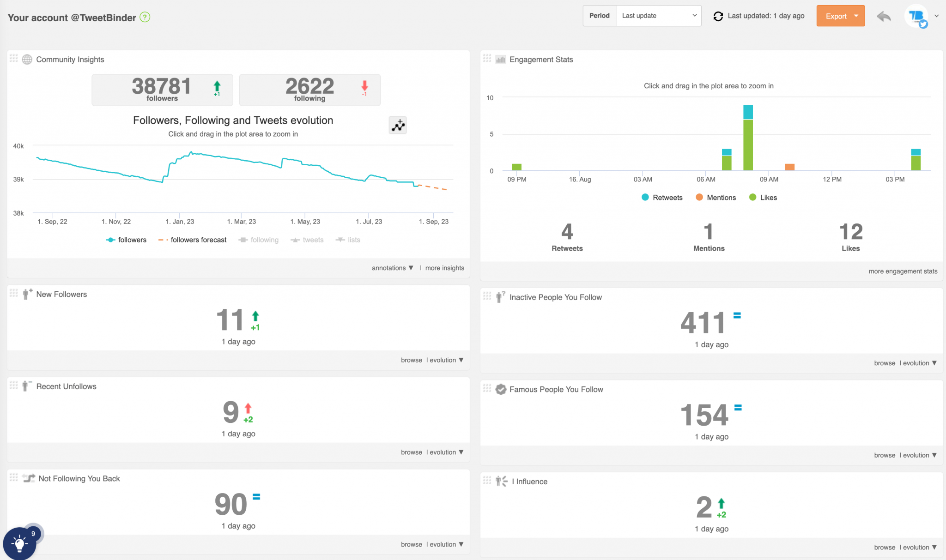946x560 pixels.
Task: Open the more engagement stats link
Action: point(903,271)
